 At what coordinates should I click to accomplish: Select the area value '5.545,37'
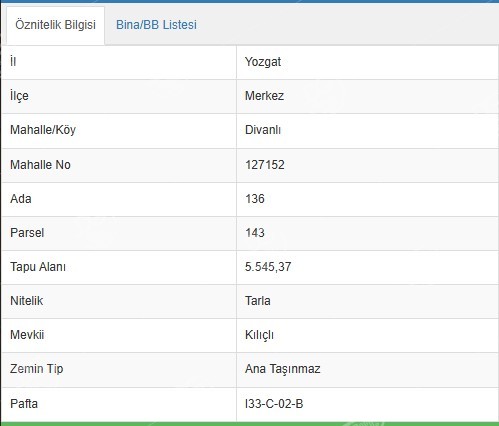pyautogui.click(x=268, y=267)
